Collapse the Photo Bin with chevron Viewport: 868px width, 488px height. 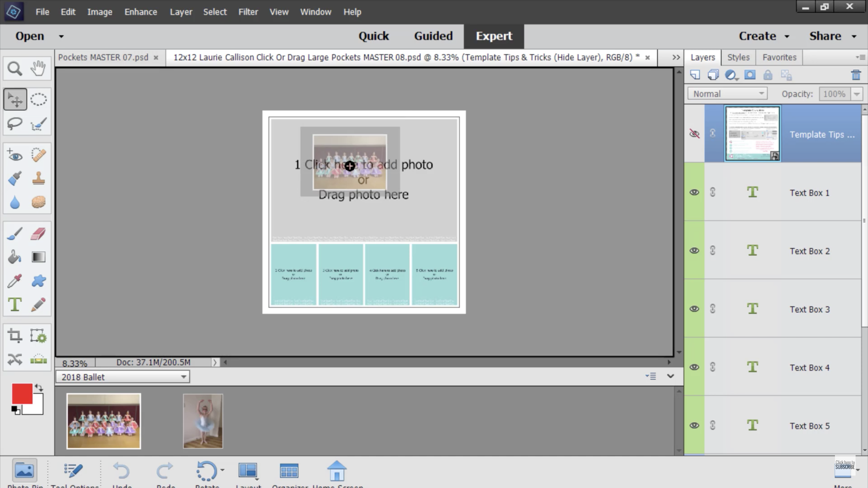click(x=671, y=376)
